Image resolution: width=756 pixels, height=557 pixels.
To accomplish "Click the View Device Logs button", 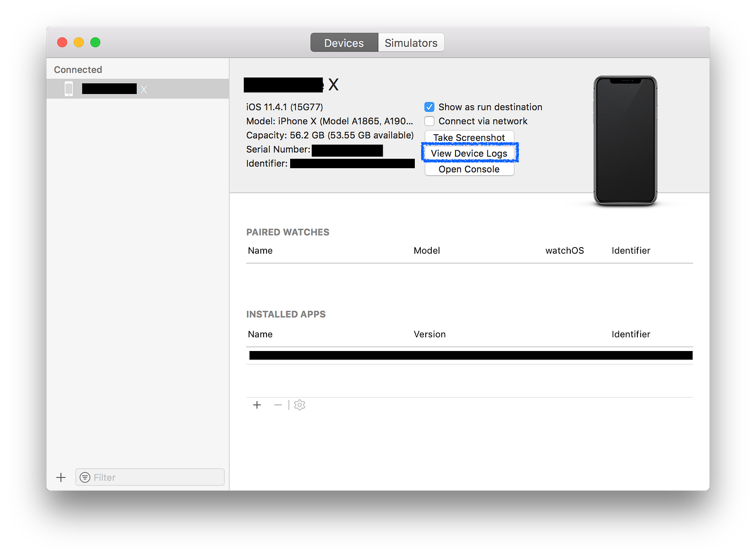I will tap(469, 154).
